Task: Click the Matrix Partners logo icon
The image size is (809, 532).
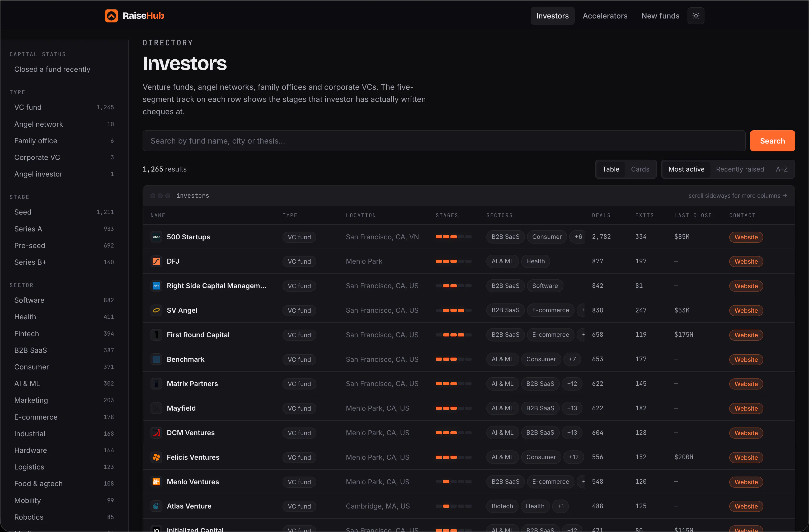Action: tap(156, 383)
